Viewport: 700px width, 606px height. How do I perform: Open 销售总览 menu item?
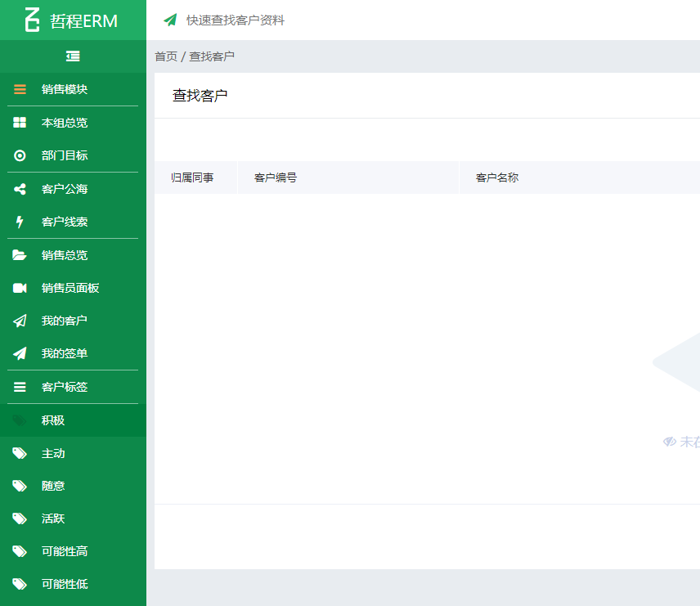coord(73,255)
